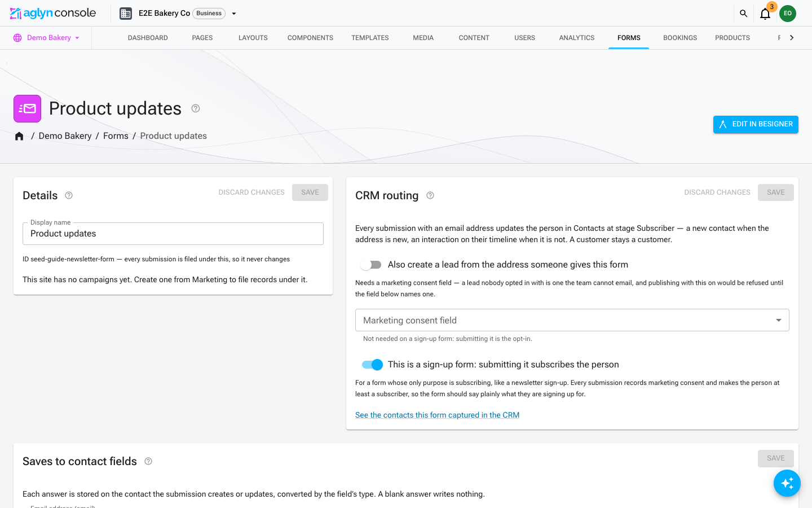Follow the 'See the contacts this form captured' link

[437, 415]
